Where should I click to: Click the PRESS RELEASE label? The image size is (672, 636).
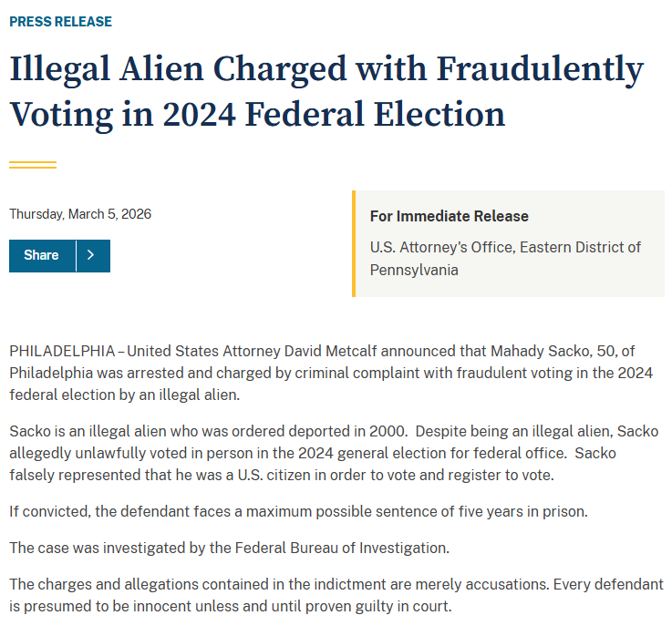tap(60, 21)
